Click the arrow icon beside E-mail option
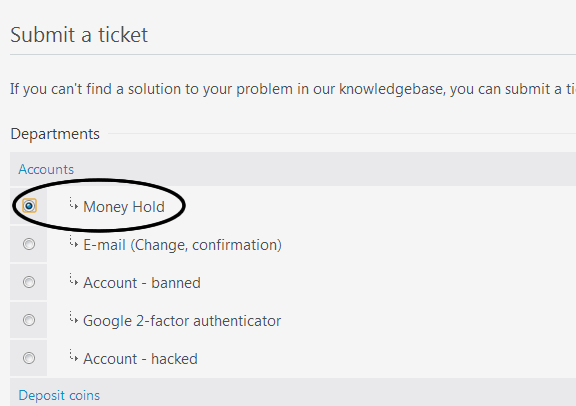 tap(73, 242)
